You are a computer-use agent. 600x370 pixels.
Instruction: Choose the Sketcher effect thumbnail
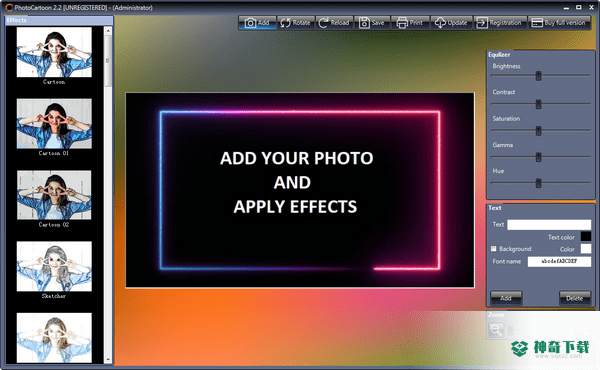click(x=54, y=266)
